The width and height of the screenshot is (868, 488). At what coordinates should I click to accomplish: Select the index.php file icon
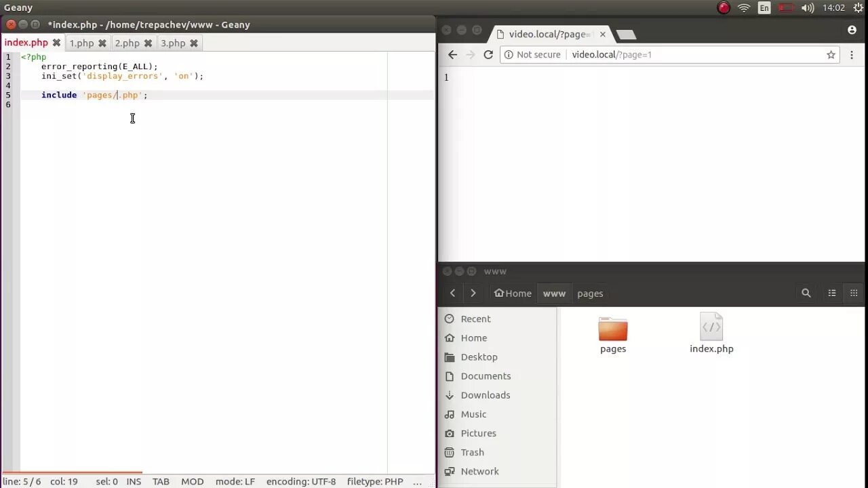click(x=711, y=327)
